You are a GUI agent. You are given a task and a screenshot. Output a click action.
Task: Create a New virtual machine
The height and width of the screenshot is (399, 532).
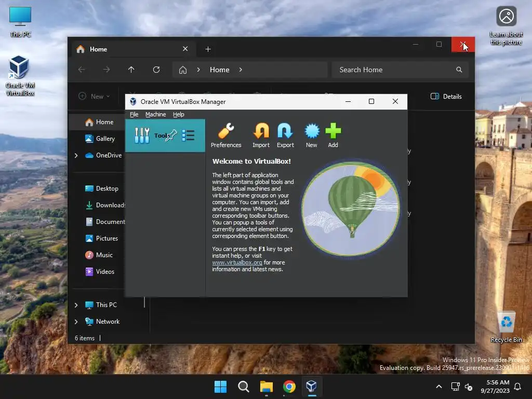coord(312,136)
